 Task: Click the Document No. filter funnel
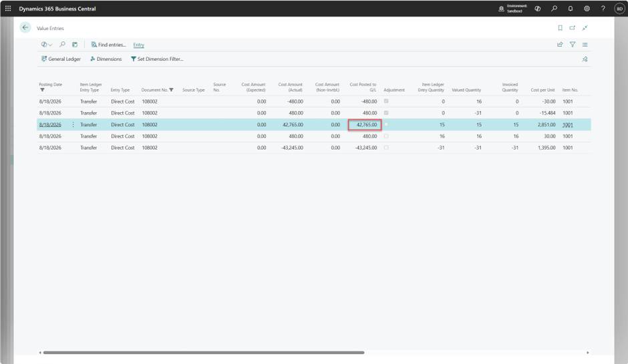[172, 90]
